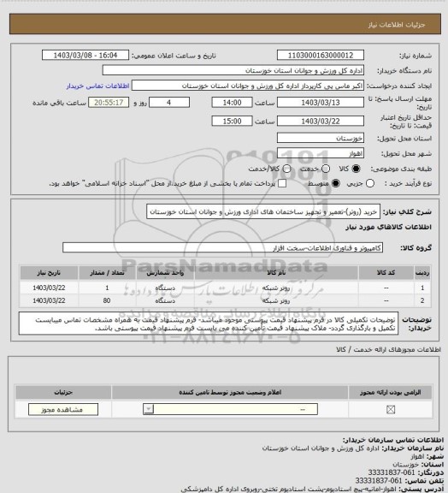Click the price validity time 15:00
448x493 pixels.
point(232,121)
